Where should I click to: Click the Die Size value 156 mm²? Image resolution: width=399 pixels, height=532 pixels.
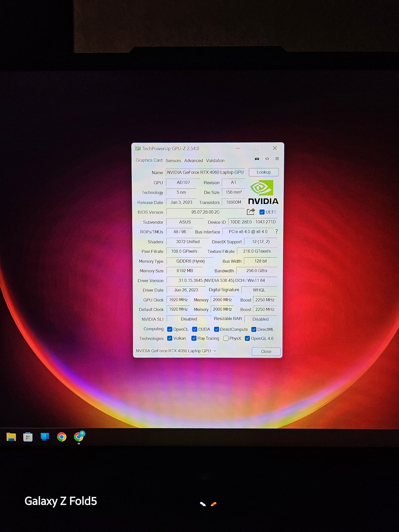pos(234,192)
